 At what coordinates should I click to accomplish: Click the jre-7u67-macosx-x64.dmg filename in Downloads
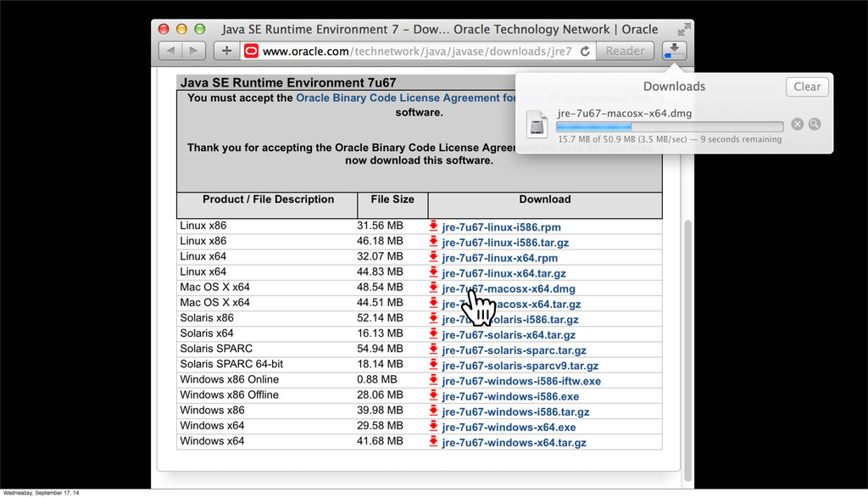coord(625,114)
